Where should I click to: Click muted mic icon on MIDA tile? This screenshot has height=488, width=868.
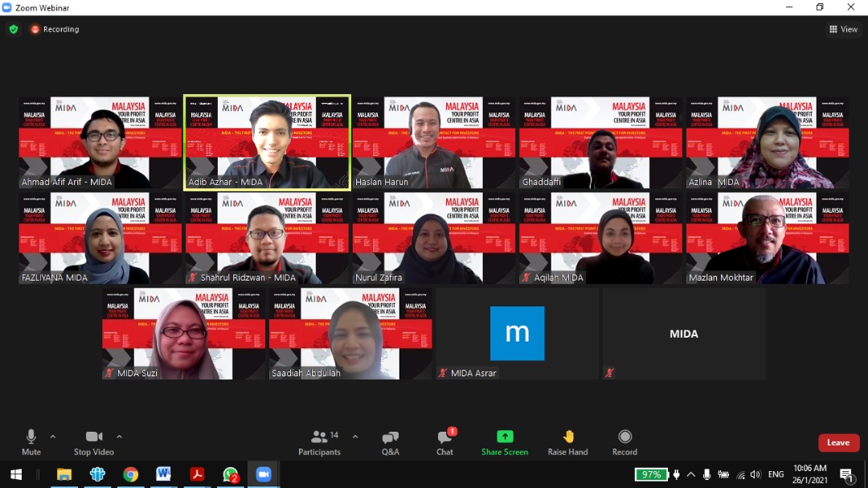click(609, 373)
